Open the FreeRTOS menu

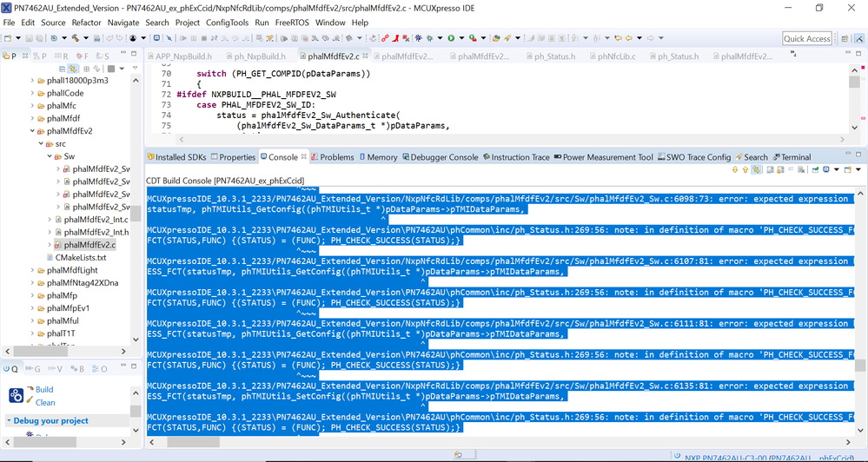click(292, 23)
